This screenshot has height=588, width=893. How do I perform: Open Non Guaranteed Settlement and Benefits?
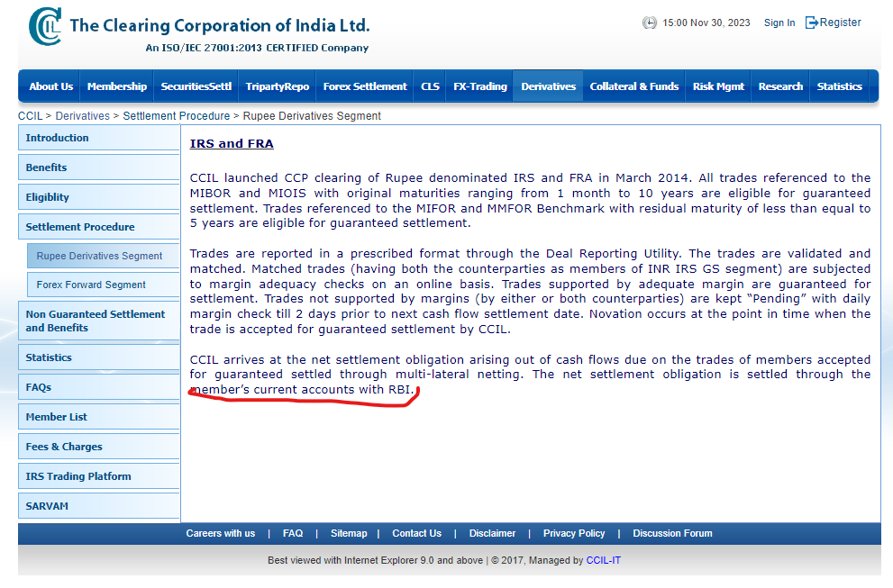[x=98, y=321]
